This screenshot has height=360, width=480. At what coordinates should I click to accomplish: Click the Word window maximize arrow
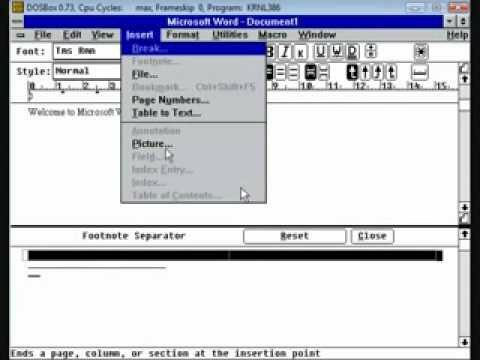pyautogui.click(x=463, y=22)
